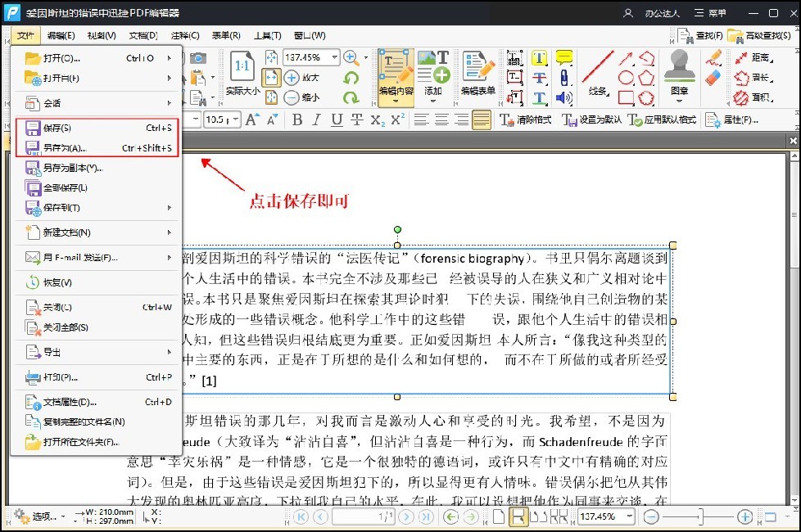This screenshot has width=801, height=532.
Task: Select the Stamp (图章) tool
Action: 678,74
